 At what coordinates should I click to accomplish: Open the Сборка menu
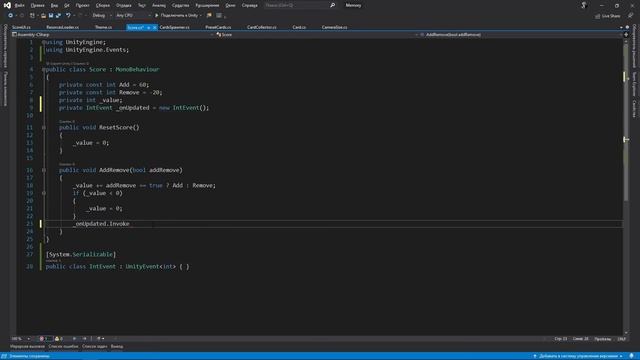coord(103,5)
